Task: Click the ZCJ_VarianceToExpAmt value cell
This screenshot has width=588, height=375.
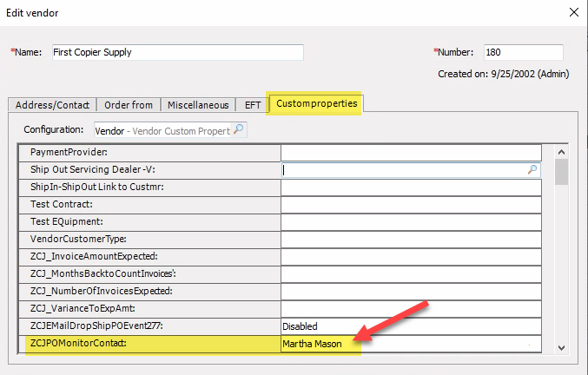Action: pos(411,309)
